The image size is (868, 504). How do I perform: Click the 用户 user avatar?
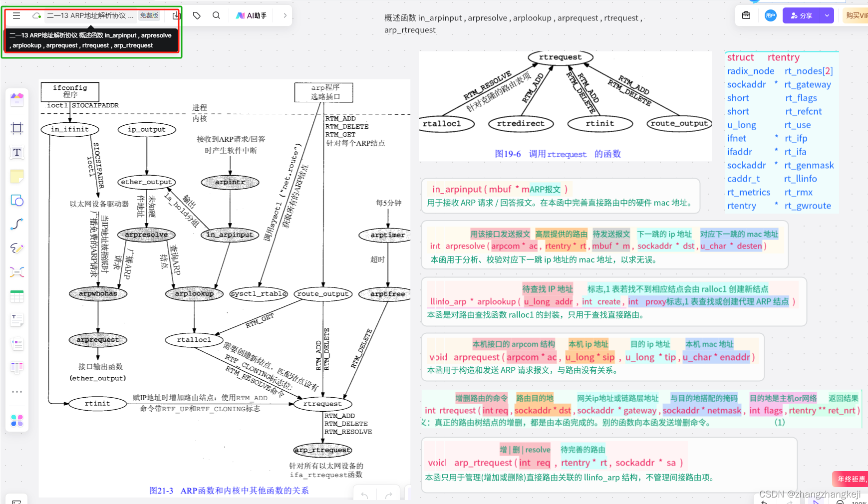click(x=771, y=15)
